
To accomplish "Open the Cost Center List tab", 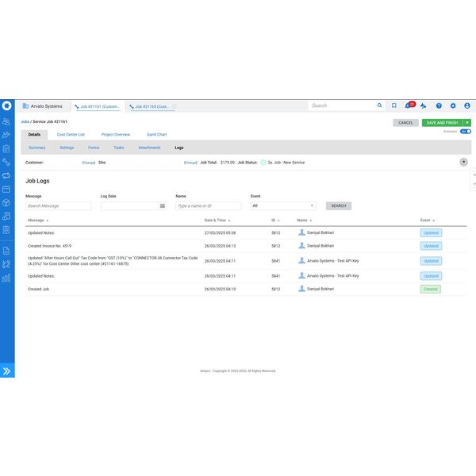I will point(71,135).
